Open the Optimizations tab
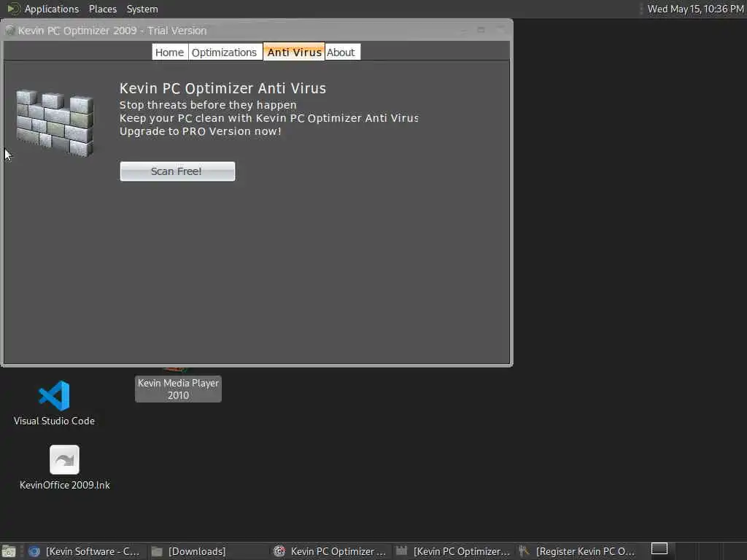 [225, 52]
